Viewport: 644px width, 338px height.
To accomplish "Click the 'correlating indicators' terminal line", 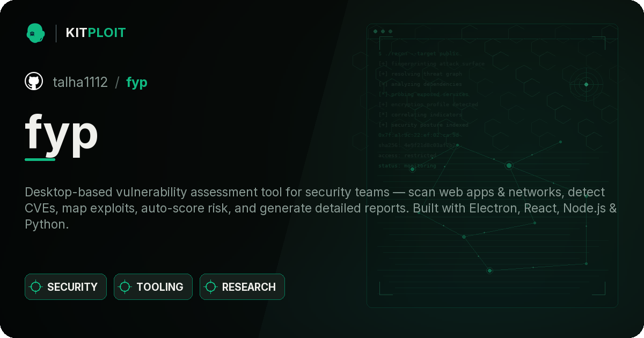I will tap(420, 115).
